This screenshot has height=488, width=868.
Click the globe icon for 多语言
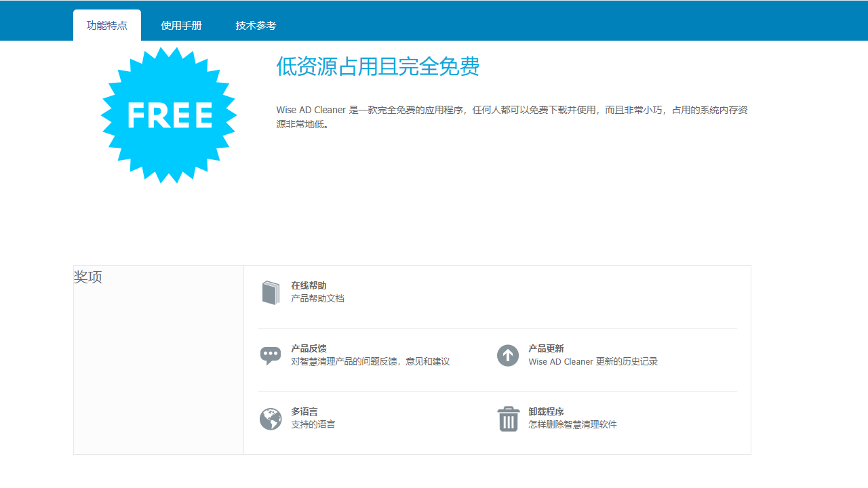[271, 418]
